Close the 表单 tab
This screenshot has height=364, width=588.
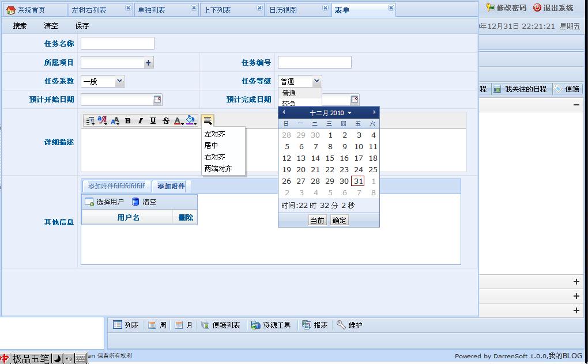pyautogui.click(x=391, y=8)
